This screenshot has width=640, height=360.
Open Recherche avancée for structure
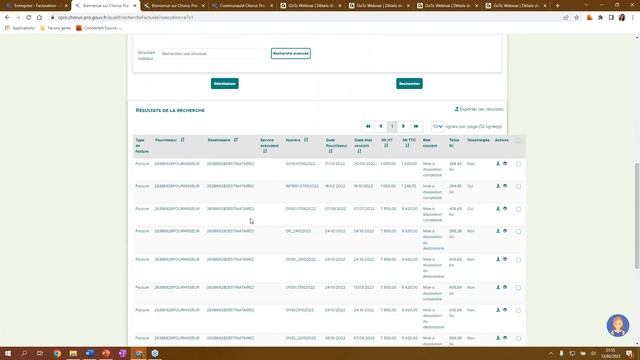[291, 53]
